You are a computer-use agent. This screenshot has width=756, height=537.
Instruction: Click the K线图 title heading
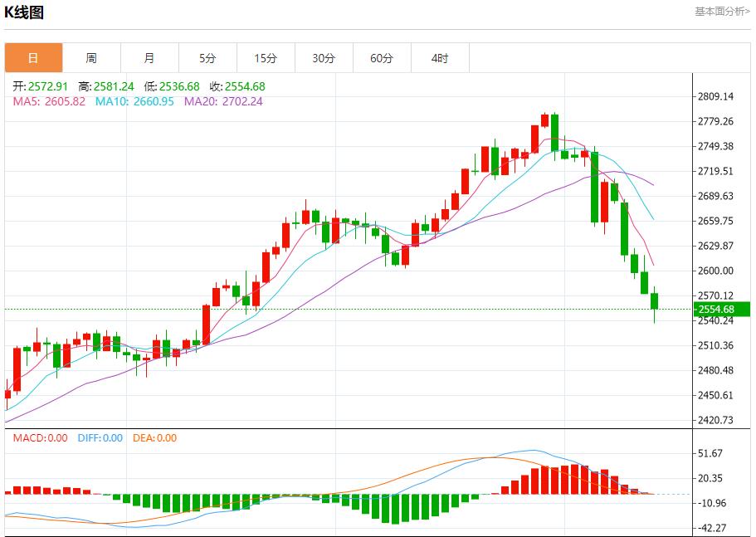[x=24, y=12]
